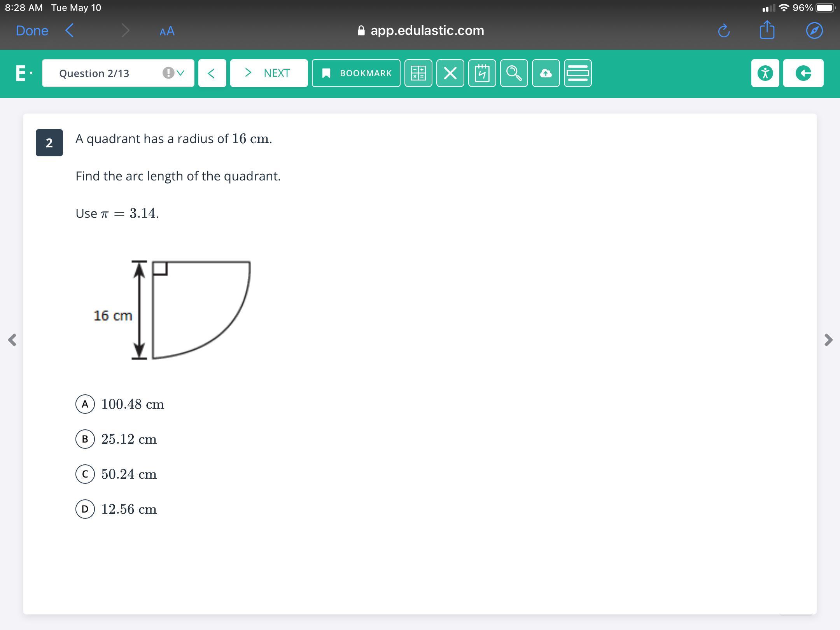This screenshot has height=630, width=840.
Task: Click the cloud upload icon
Action: click(546, 73)
